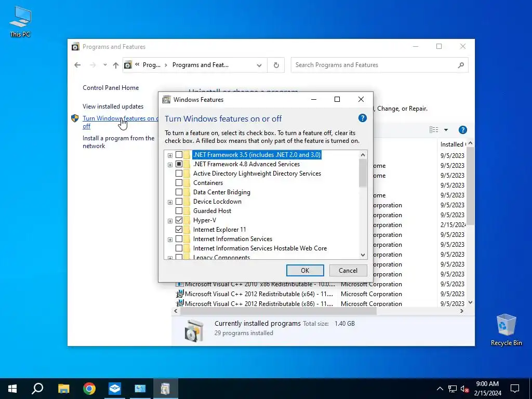The image size is (532, 399).
Task: Check the Data Center Bridging box
Action: (179, 192)
